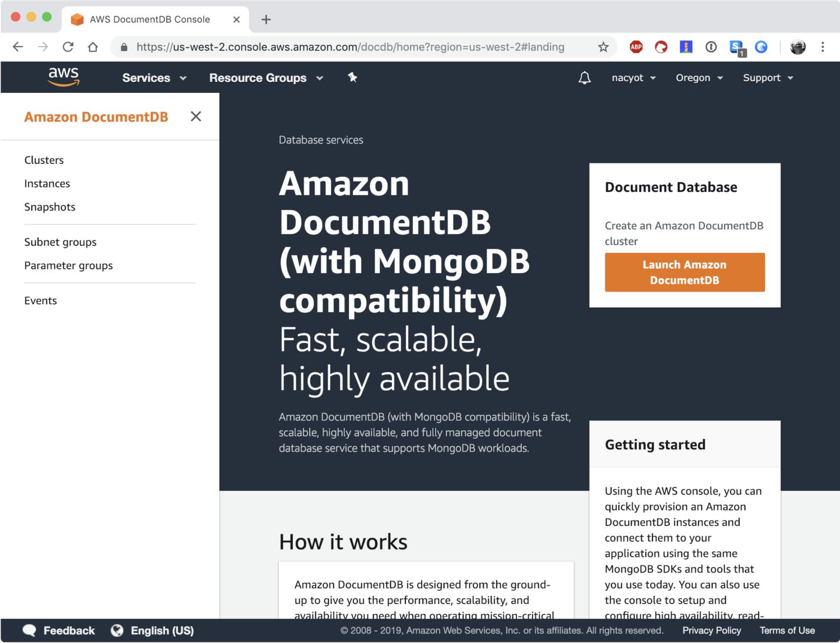The width and height of the screenshot is (840, 643).
Task: Open Clusters in the sidebar
Action: click(44, 160)
